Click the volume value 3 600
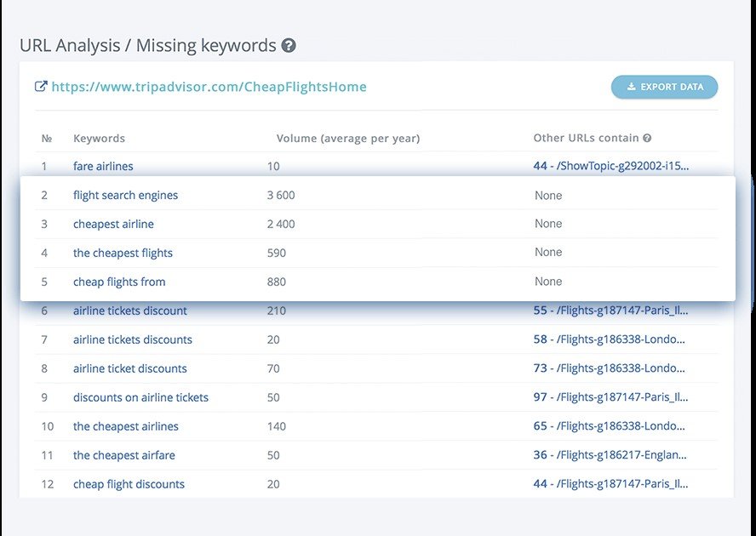756x536 pixels. [281, 195]
